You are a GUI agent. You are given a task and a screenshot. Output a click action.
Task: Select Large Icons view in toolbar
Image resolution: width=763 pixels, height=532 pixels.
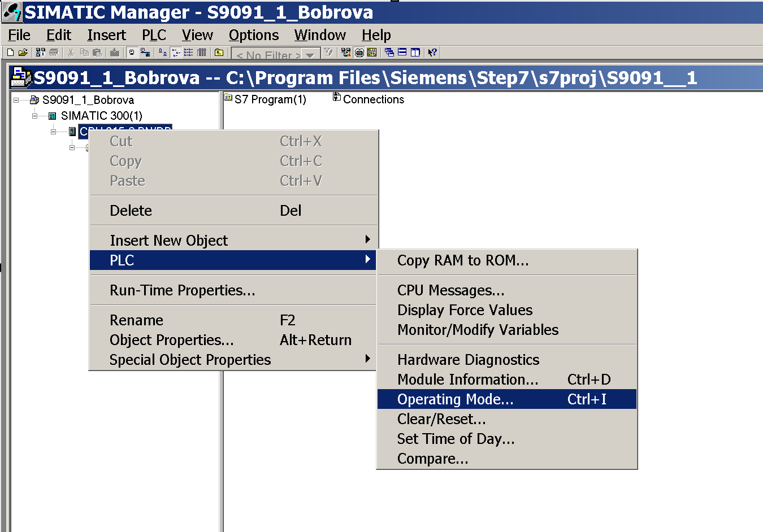[x=163, y=53]
